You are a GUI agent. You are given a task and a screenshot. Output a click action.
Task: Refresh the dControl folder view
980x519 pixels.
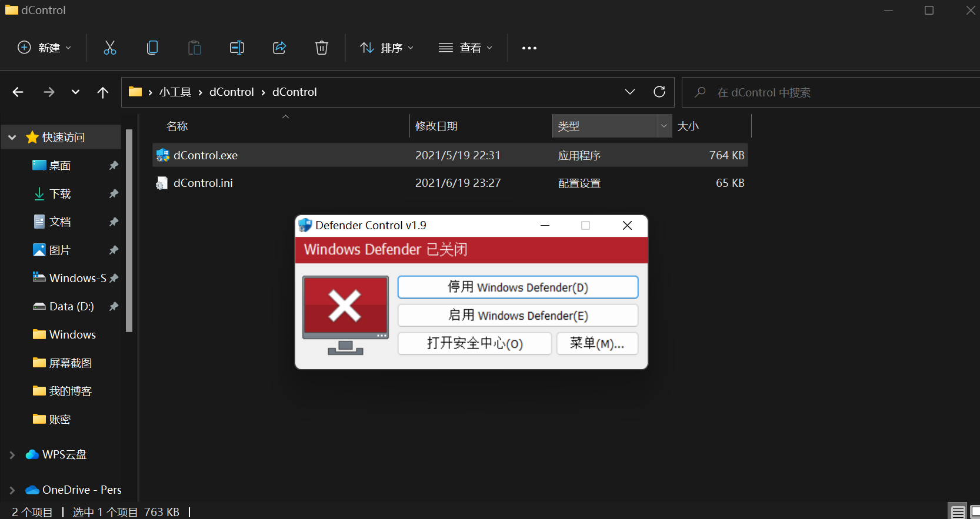659,92
